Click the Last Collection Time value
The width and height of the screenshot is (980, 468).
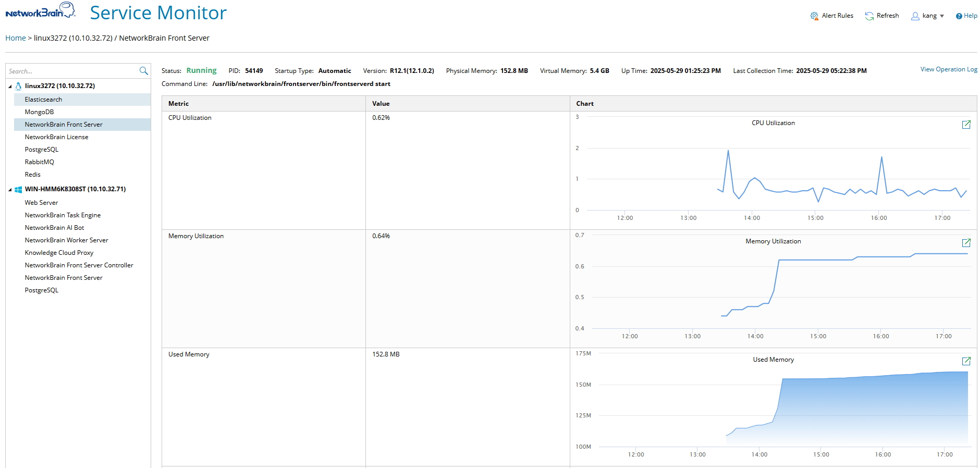tap(831, 71)
